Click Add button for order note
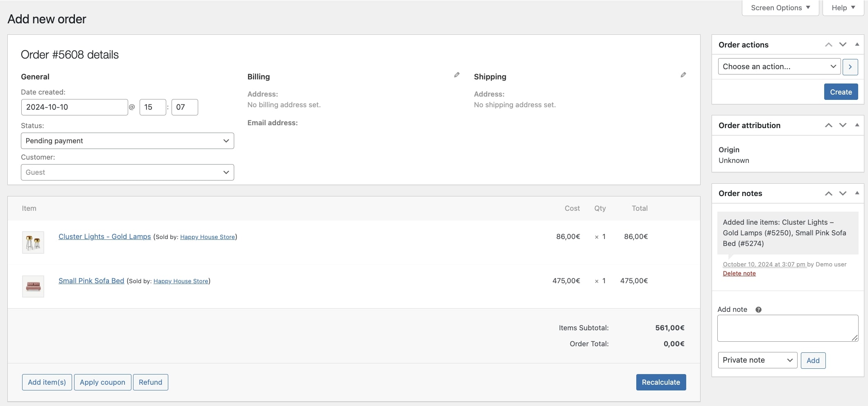This screenshot has width=868, height=406. point(813,361)
